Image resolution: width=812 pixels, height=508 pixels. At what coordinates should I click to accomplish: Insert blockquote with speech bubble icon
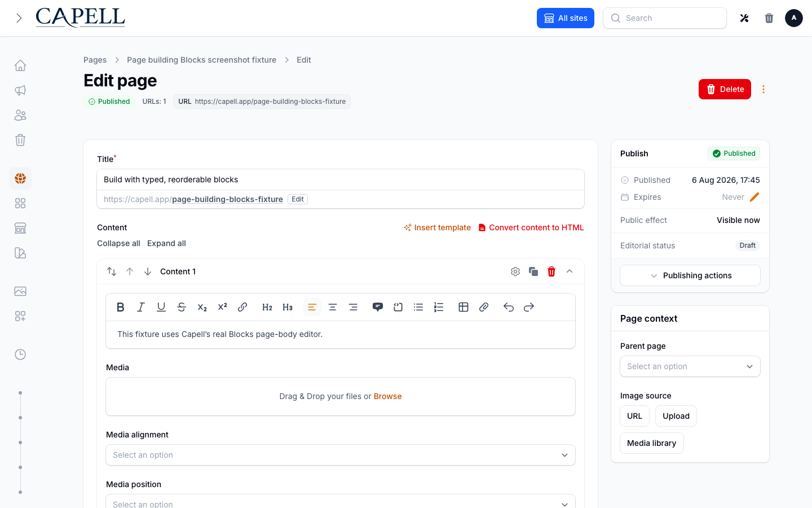[x=378, y=307]
